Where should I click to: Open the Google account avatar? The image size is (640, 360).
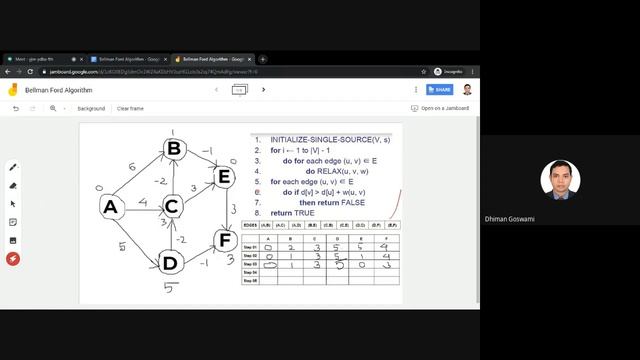click(467, 90)
